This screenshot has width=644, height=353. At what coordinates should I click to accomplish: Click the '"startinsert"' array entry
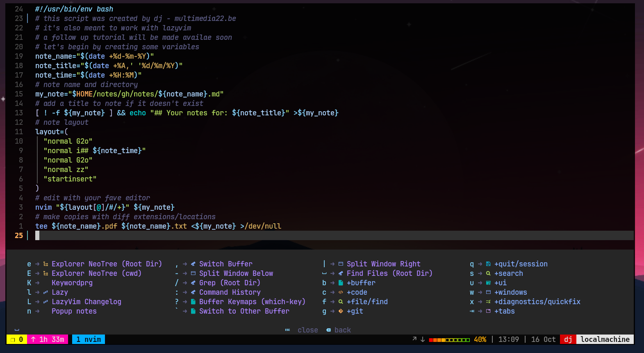click(x=70, y=179)
